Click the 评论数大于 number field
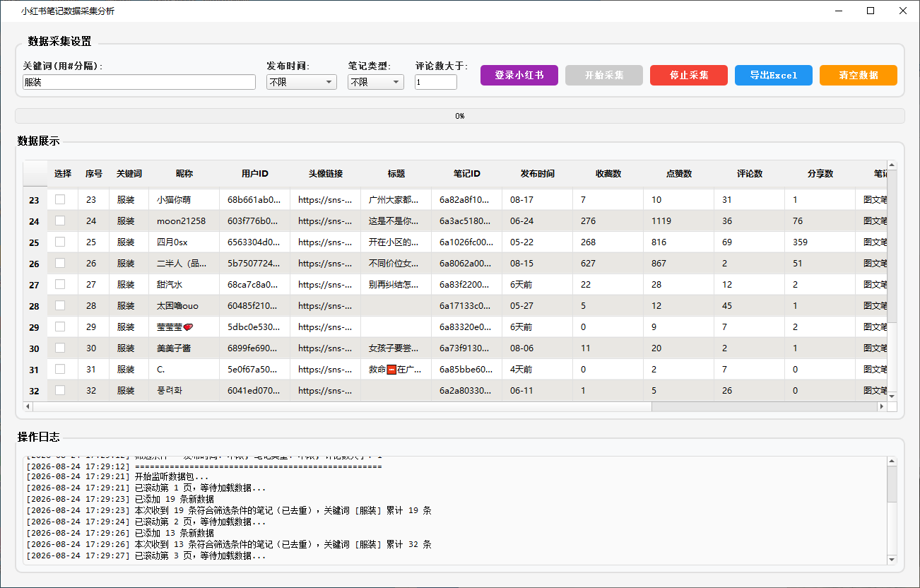Screen dimensions: 920x588 [x=436, y=82]
